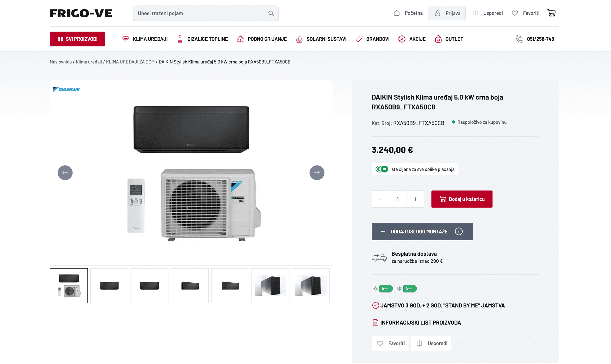
Task: Click 'Raspoloživo za kupovinu' availability status
Action: (482, 122)
